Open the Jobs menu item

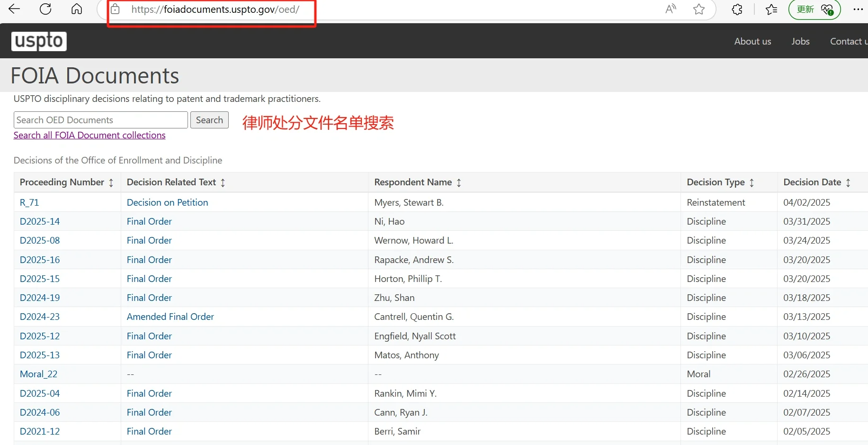click(x=800, y=41)
